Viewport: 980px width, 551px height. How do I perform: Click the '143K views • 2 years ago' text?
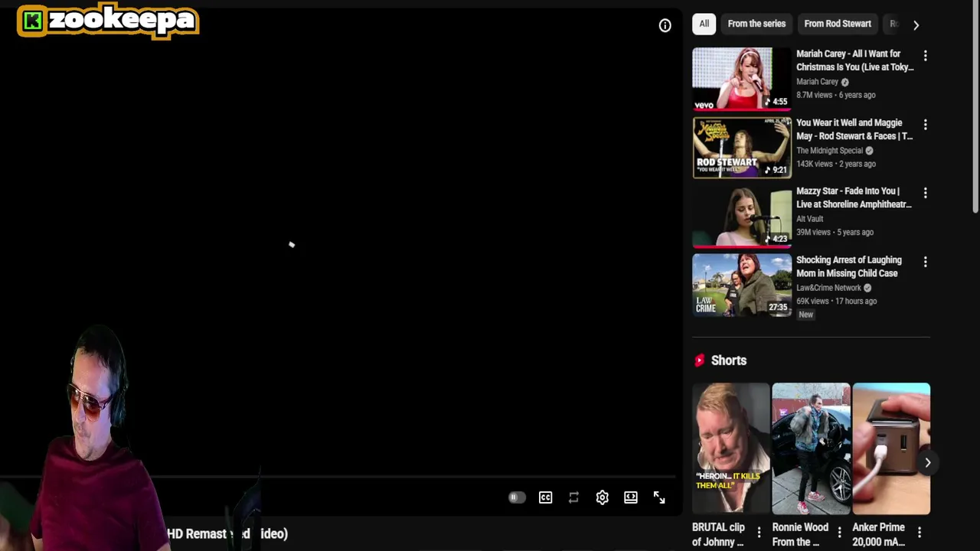(x=836, y=164)
